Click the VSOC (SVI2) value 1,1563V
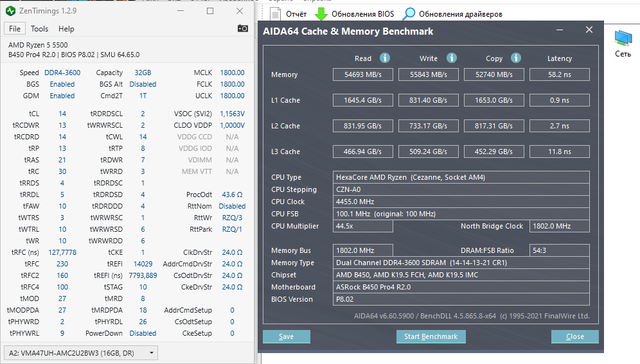The height and width of the screenshot is (364, 640). coord(232,114)
